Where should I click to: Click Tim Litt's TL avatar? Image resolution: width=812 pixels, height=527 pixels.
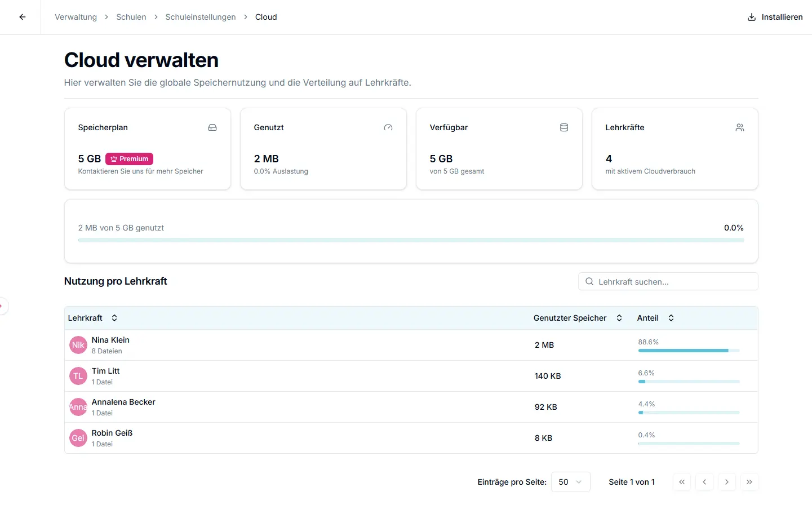(78, 376)
